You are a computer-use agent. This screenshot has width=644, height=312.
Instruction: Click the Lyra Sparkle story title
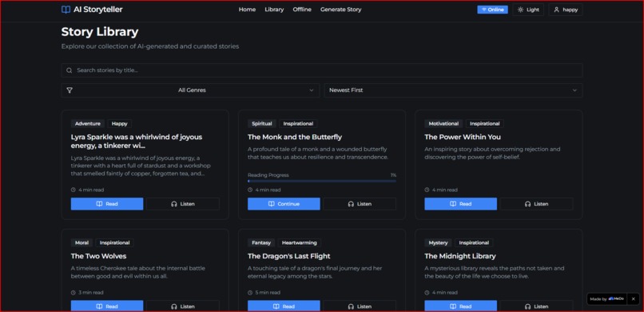137,141
